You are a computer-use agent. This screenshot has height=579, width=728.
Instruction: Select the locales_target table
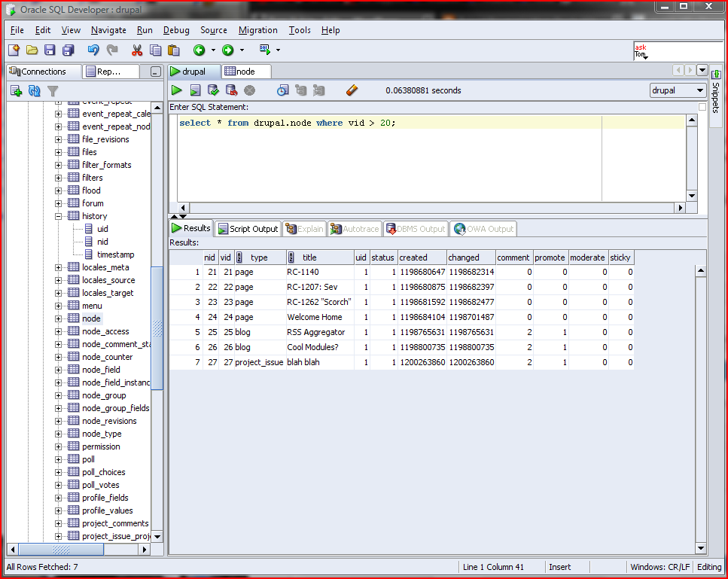coord(108,293)
